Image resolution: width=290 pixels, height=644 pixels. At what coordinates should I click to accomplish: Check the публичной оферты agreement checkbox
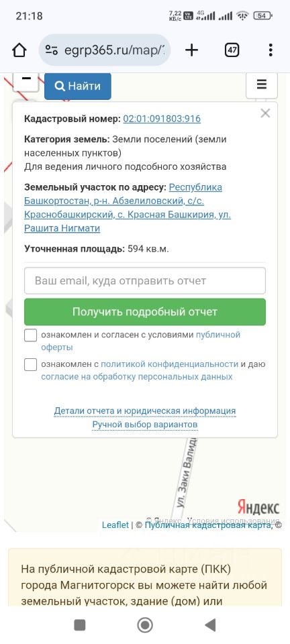(x=31, y=335)
